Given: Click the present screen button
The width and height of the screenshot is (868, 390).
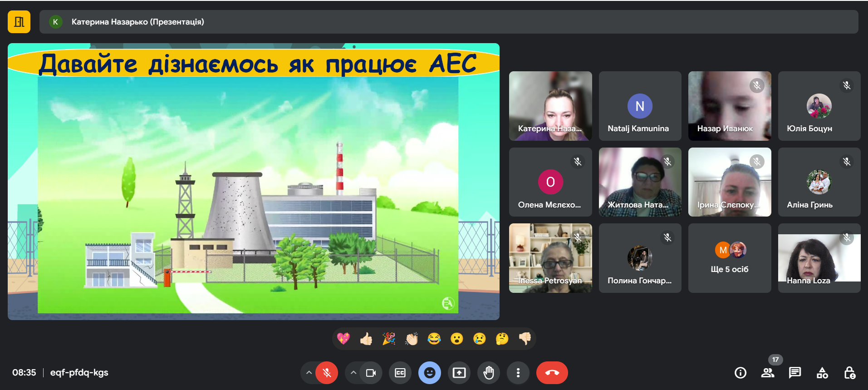Looking at the screenshot, I should 459,373.
